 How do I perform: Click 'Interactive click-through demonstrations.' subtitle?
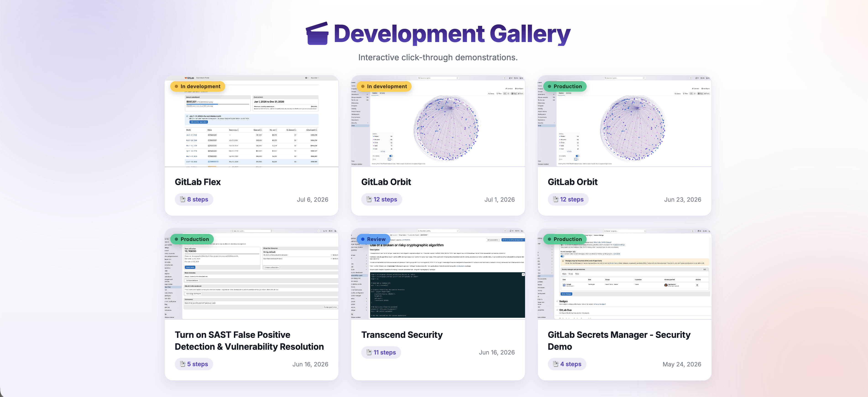(438, 57)
